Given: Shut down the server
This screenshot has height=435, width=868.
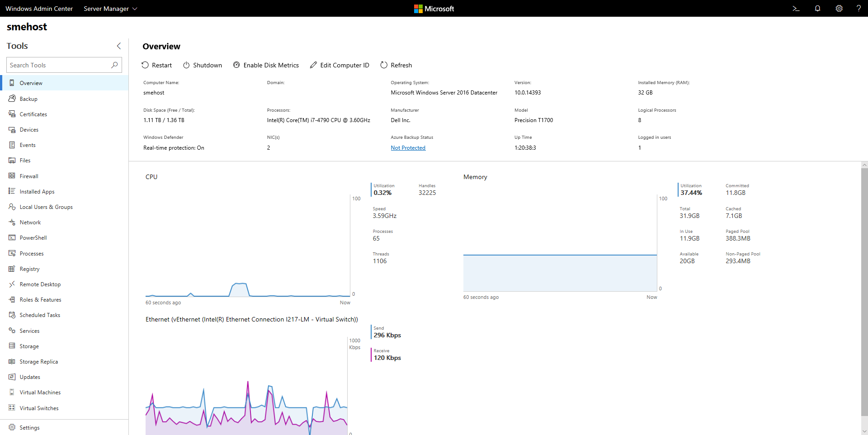Looking at the screenshot, I should (202, 65).
